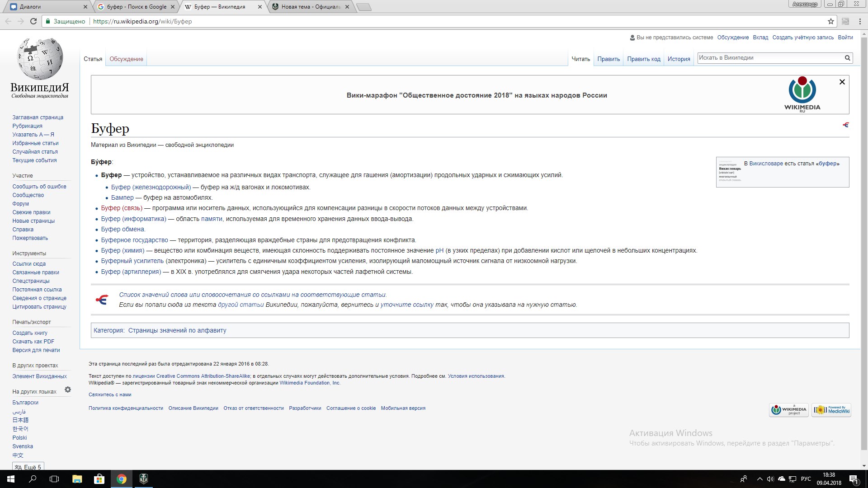This screenshot has width=868, height=488.
Task: Open a new browser tab
Action: coord(364,7)
